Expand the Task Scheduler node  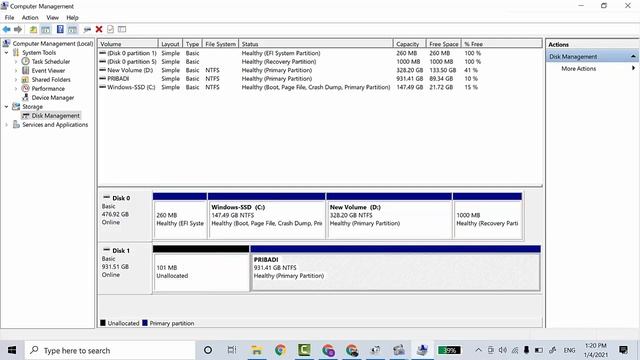[x=16, y=62]
